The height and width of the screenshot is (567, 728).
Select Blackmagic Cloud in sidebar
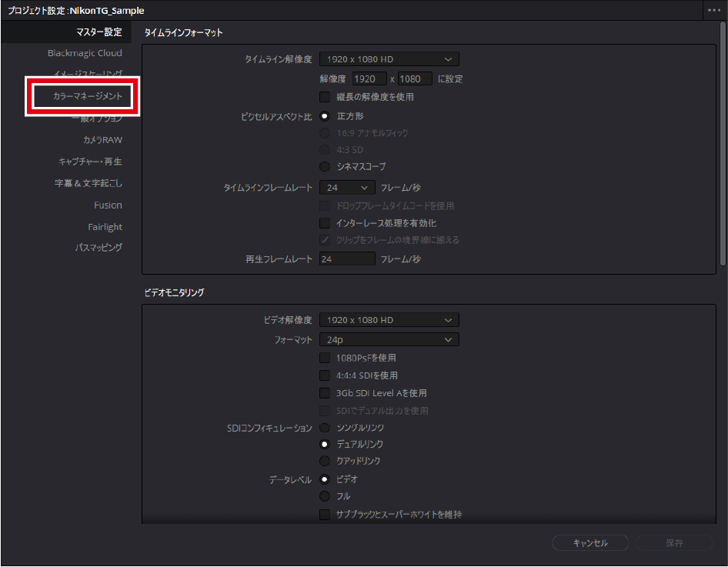click(x=85, y=53)
